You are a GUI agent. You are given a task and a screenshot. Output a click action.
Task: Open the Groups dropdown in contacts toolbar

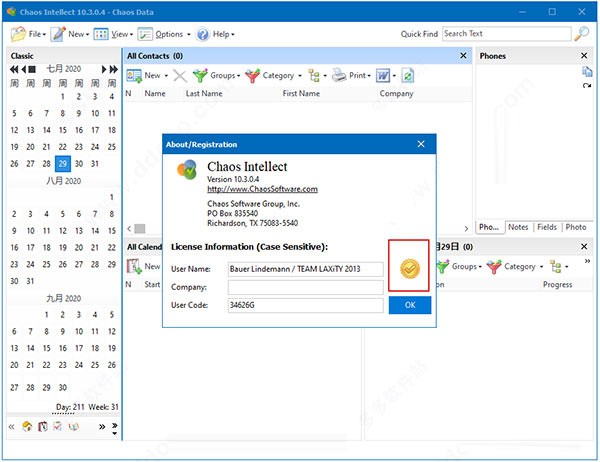215,75
